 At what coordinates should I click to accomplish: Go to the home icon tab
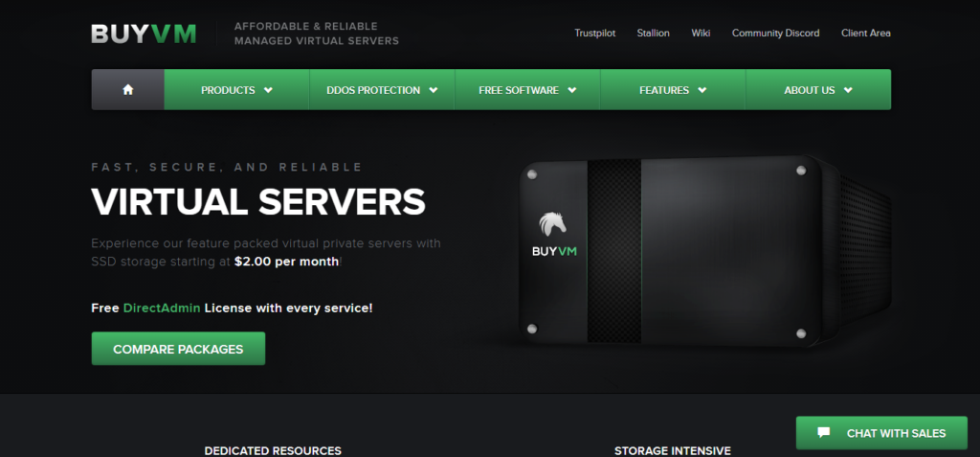point(128,89)
